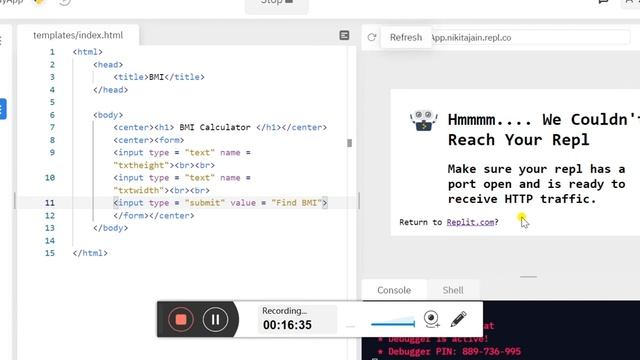Click the "Find BMI" string in line 11
The height and width of the screenshot is (360, 640).
point(296,203)
